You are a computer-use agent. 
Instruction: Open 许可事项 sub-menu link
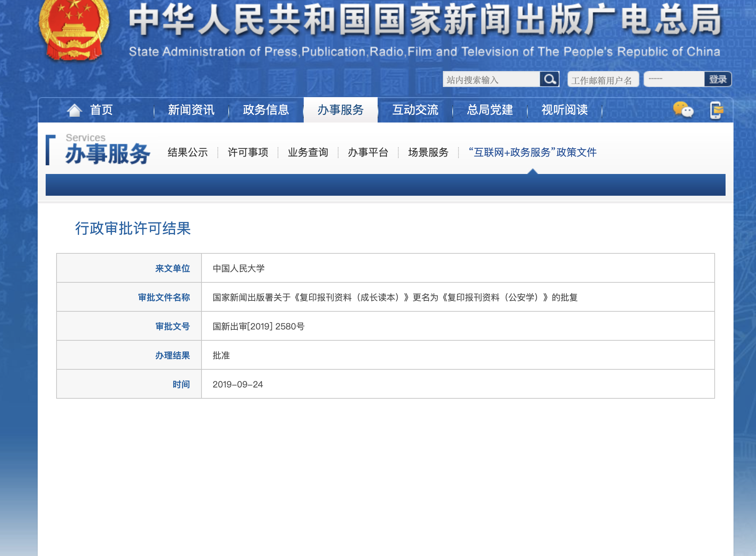pos(248,152)
